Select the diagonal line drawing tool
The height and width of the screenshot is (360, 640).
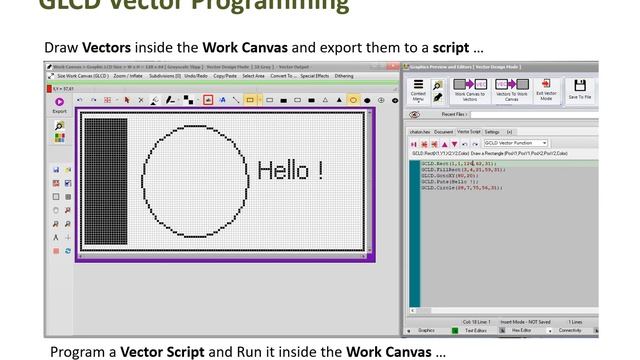pyautogui.click(x=236, y=100)
